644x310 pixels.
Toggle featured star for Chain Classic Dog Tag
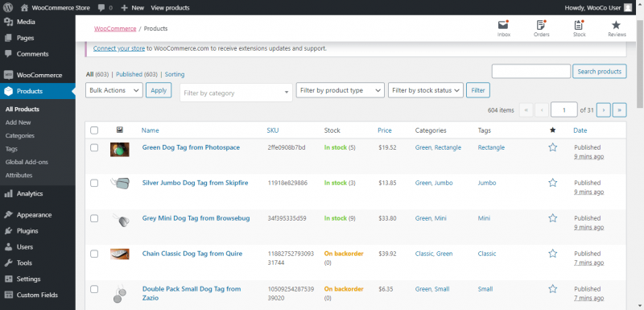click(x=553, y=254)
